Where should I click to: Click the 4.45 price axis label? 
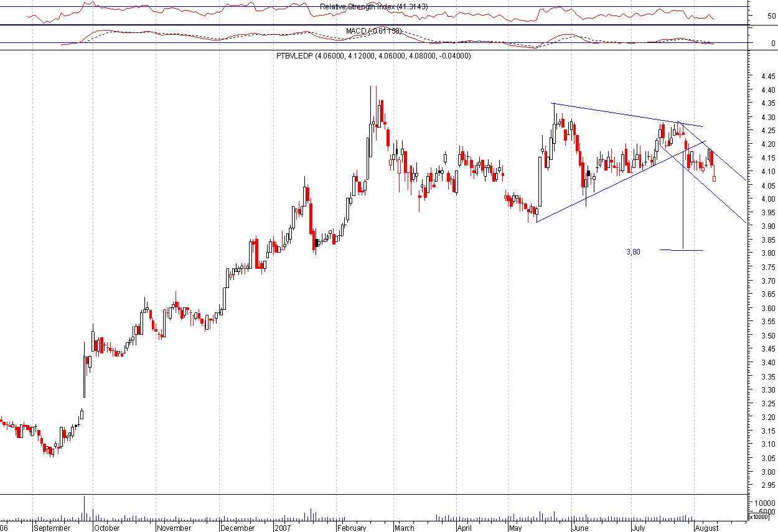[768, 76]
